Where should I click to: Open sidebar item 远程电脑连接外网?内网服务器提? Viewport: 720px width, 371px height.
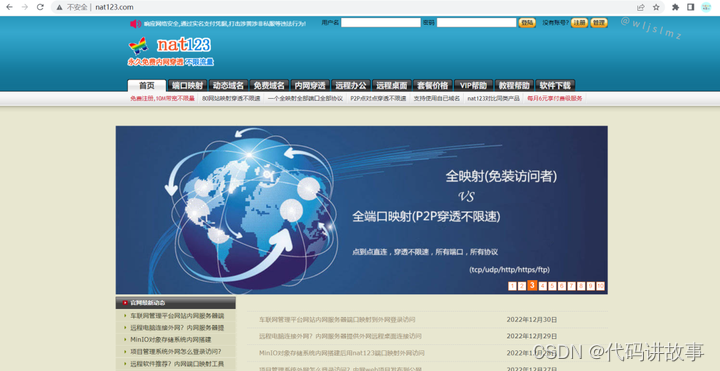tap(177, 328)
